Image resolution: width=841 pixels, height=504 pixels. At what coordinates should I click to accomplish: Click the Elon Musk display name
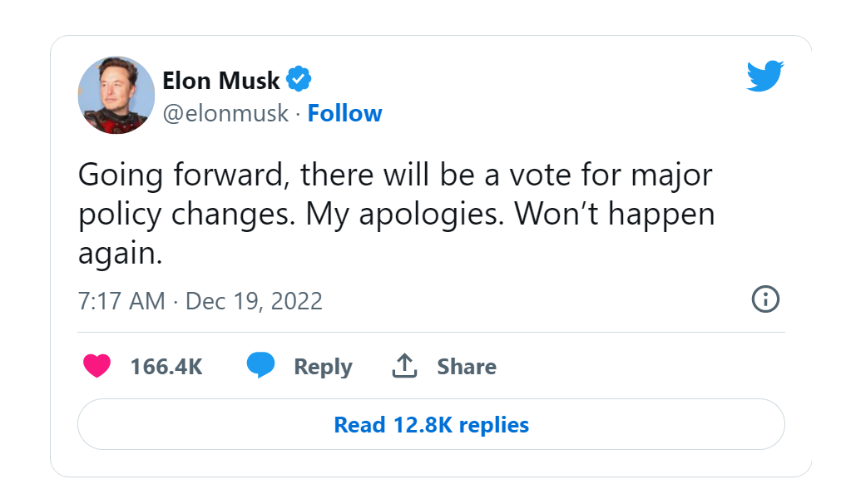click(220, 81)
